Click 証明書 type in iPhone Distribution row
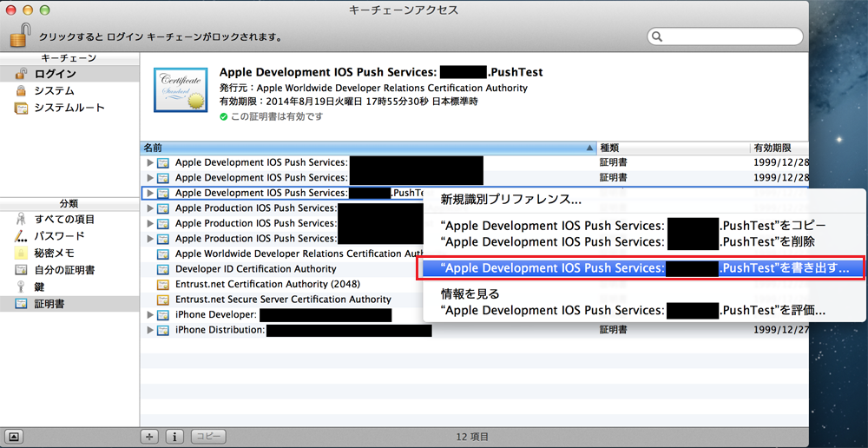This screenshot has height=448, width=868. 614,330
